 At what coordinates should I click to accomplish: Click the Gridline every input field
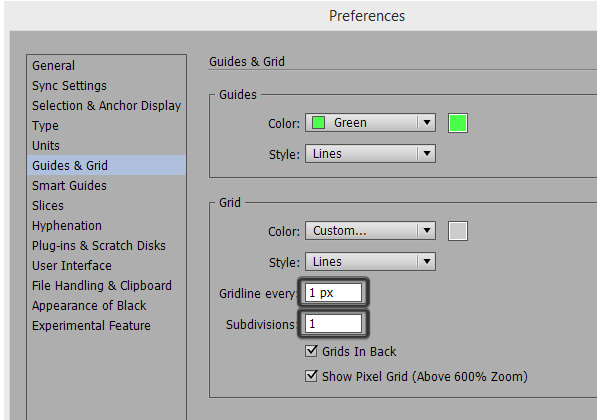[x=333, y=293]
